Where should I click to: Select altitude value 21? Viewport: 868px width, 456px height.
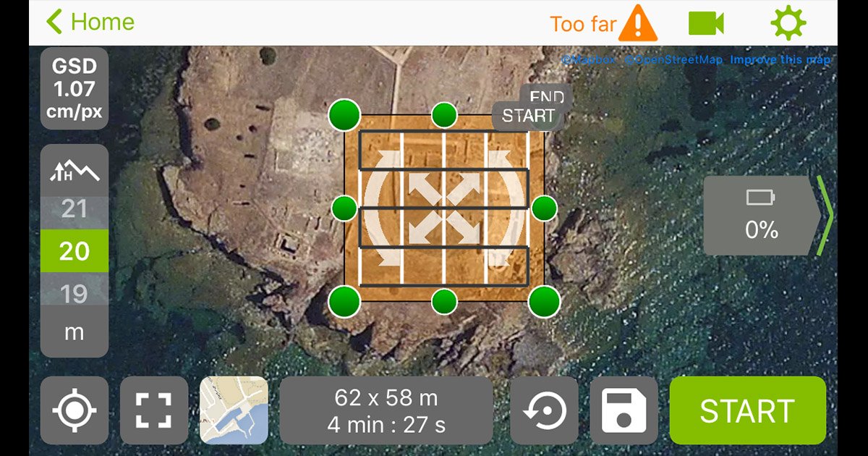(75, 210)
